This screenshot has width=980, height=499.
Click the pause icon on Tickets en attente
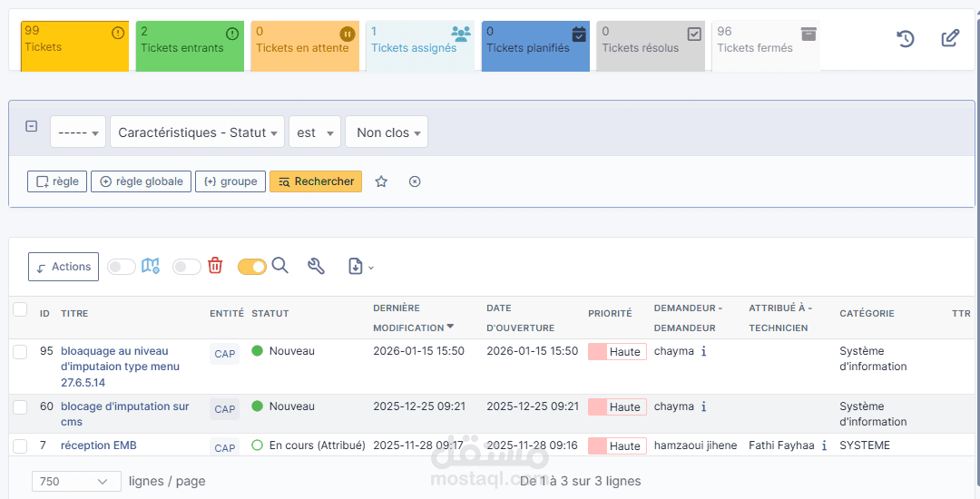pos(348,33)
